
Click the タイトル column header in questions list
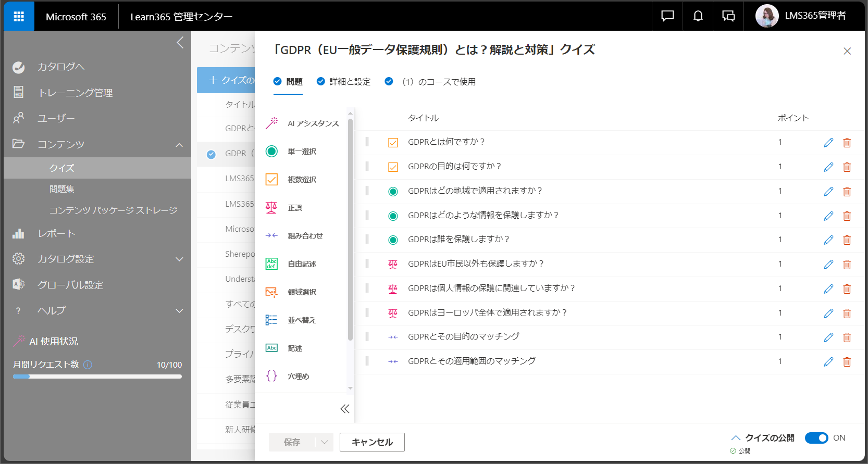tap(424, 118)
